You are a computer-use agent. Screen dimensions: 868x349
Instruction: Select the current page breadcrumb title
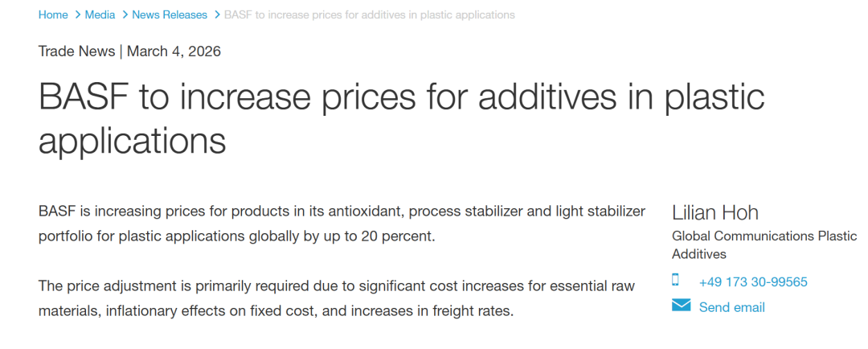370,15
